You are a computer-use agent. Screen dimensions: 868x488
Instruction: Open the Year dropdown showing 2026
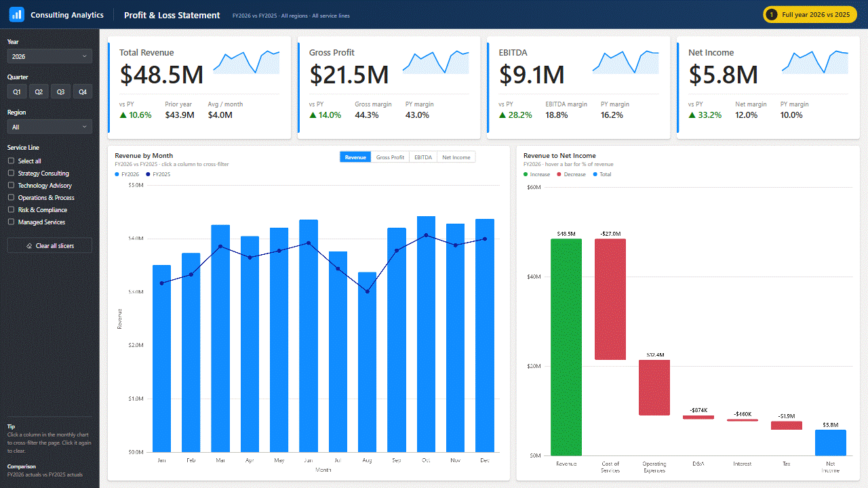(x=50, y=56)
